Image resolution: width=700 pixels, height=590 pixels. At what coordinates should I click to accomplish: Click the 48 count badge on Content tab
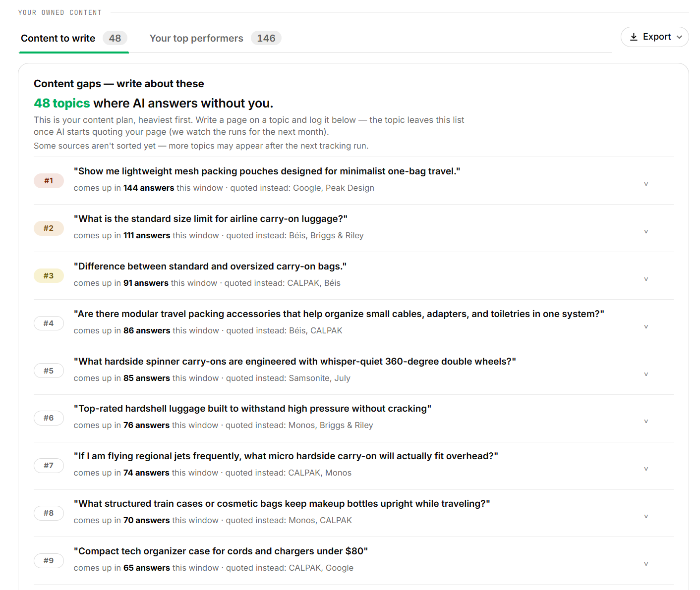(115, 38)
